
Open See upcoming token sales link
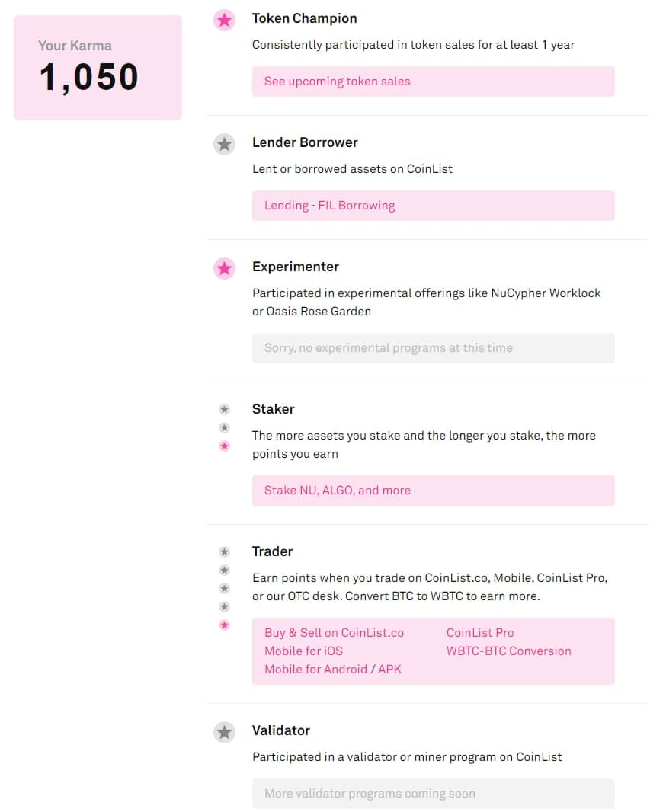click(x=337, y=82)
